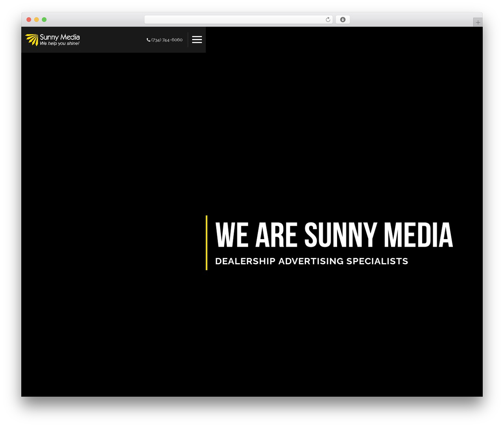This screenshot has width=504, height=427.
Task: Add a new browser tab
Action: click(x=478, y=22)
